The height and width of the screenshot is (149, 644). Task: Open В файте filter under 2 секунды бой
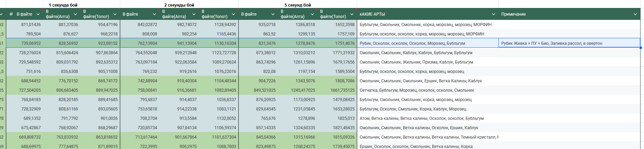(x=155, y=14)
